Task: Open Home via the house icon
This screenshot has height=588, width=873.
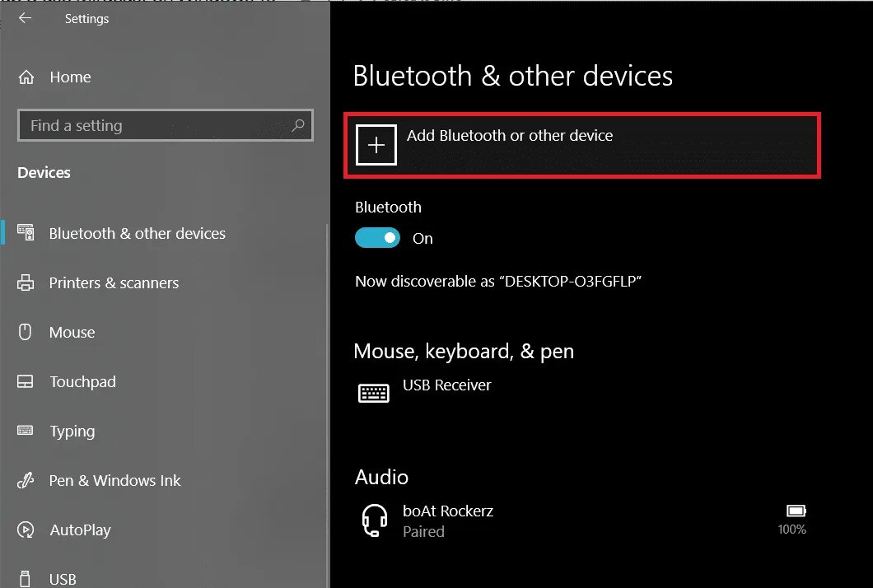Action: pyautogui.click(x=26, y=77)
